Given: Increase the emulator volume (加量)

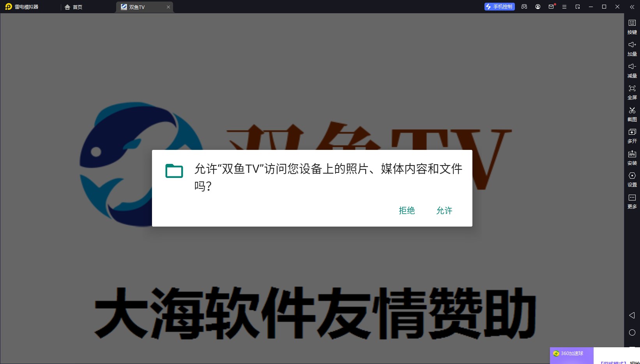Looking at the screenshot, I should point(632,48).
